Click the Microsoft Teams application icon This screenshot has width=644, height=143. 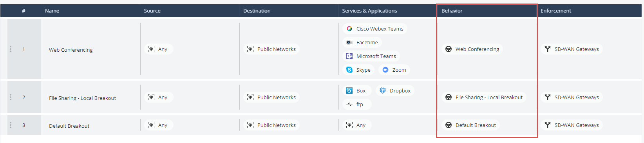pyautogui.click(x=349, y=56)
